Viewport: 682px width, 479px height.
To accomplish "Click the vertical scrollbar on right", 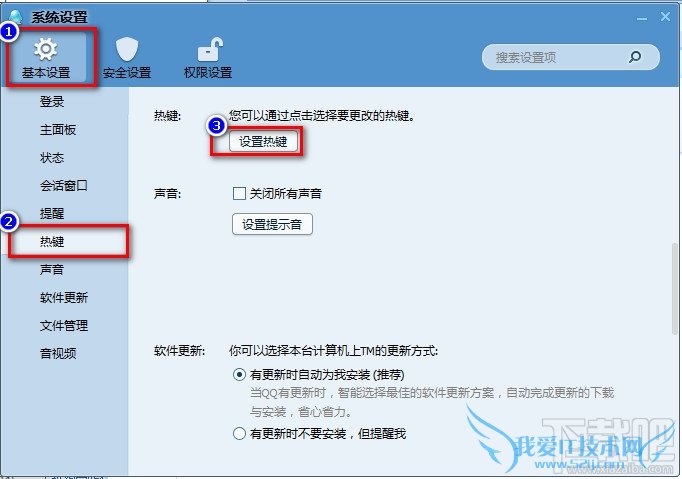I will coord(675,288).
